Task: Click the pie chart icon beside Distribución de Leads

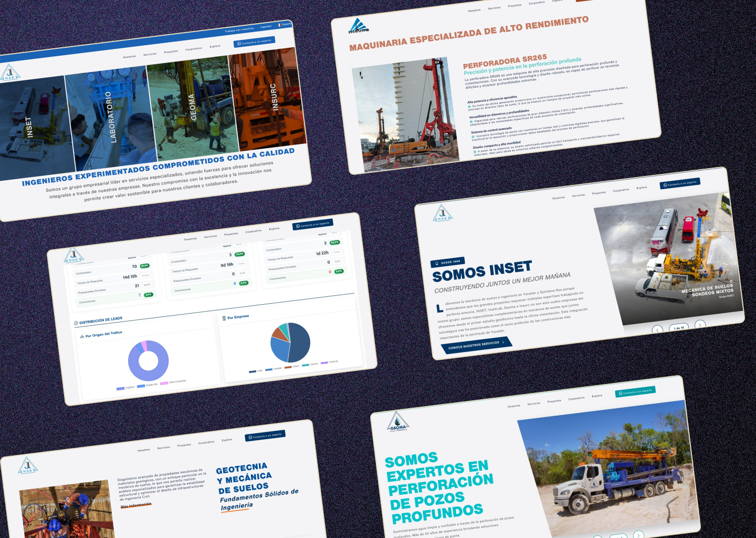Action: click(76, 323)
